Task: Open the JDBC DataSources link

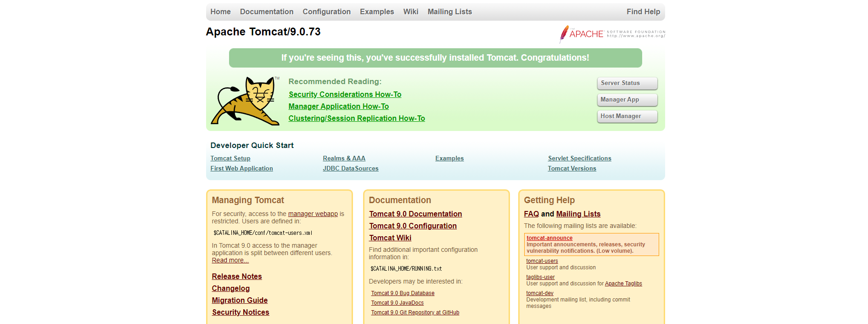Action: click(x=351, y=169)
